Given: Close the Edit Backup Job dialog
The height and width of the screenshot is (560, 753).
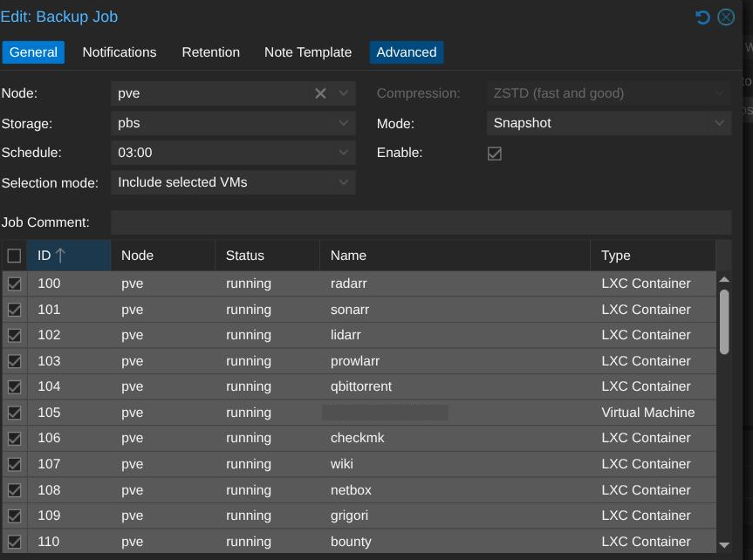Looking at the screenshot, I should (x=726, y=17).
